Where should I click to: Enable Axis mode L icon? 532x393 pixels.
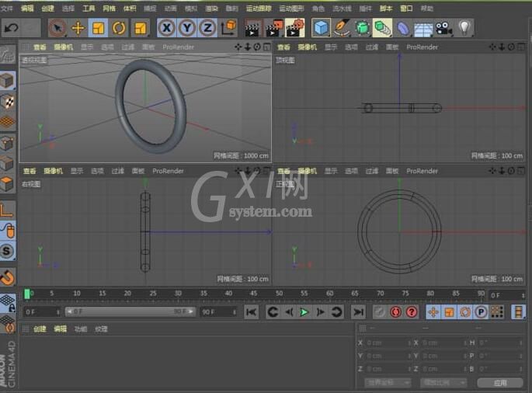click(8, 210)
